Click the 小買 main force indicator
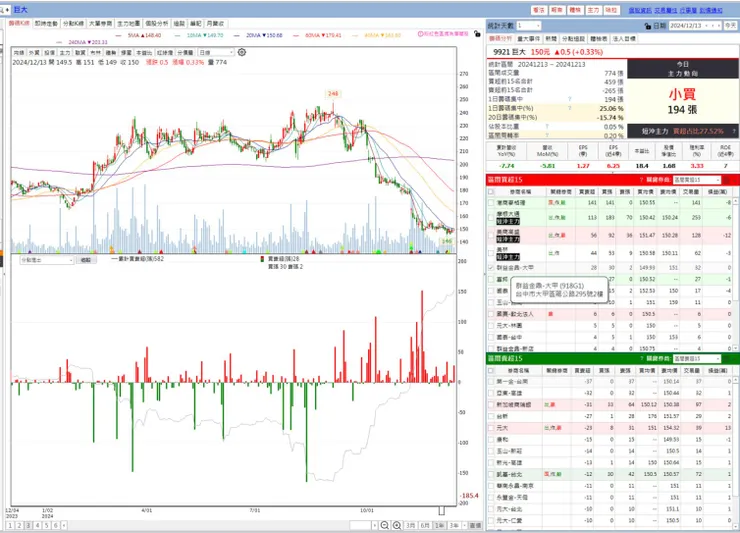 (x=682, y=94)
